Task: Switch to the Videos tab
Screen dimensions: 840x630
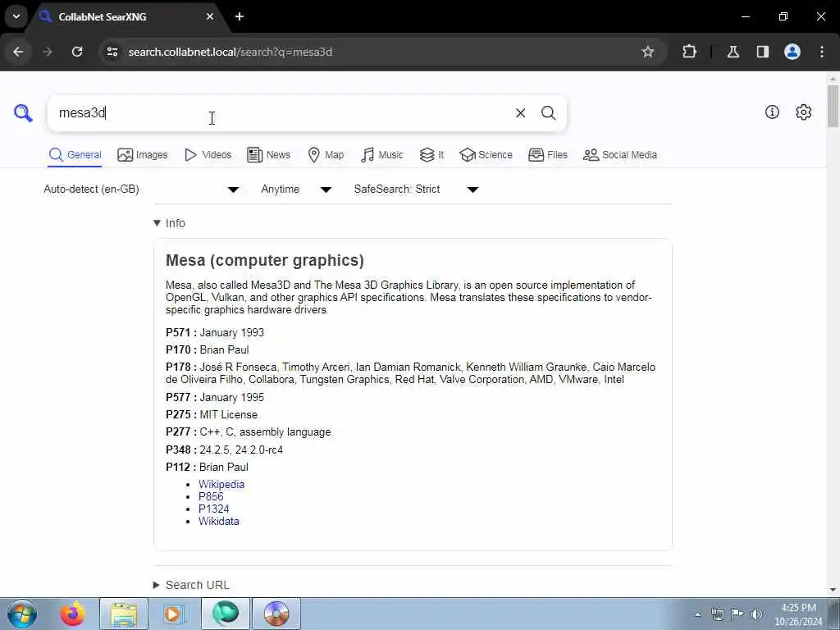Action: tap(208, 155)
